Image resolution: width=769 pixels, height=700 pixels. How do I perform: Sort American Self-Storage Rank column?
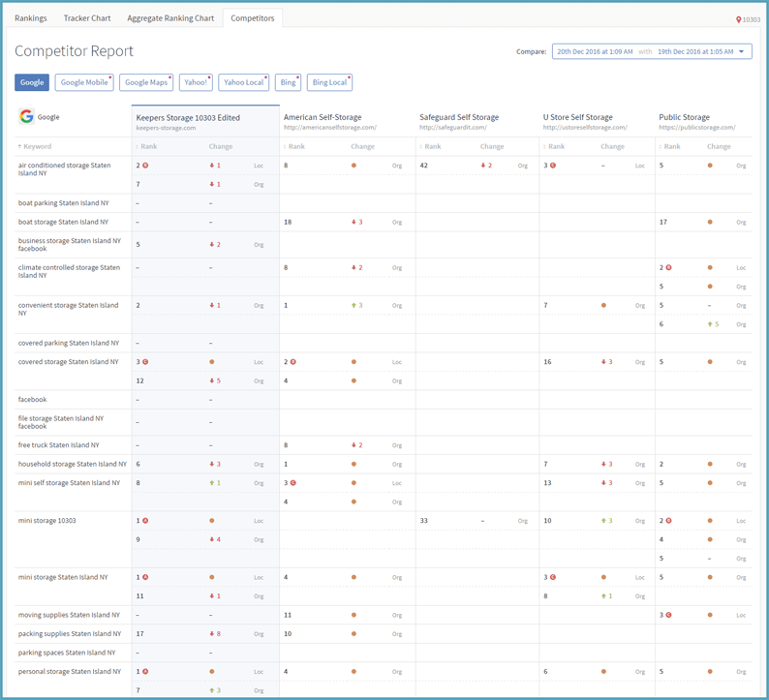[295, 146]
